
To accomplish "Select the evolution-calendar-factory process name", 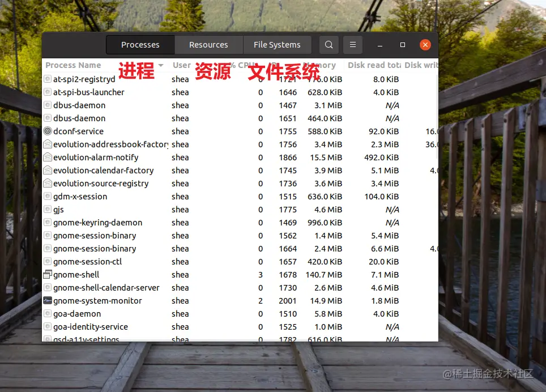I will [x=104, y=171].
